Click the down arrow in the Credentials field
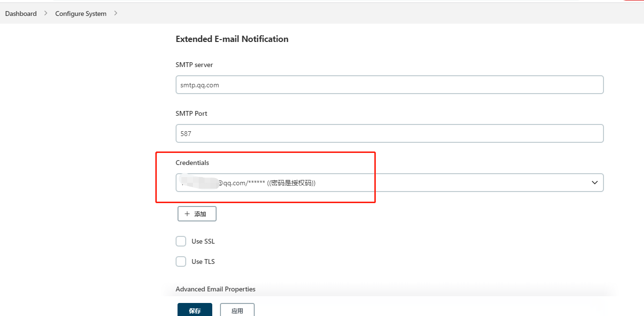The image size is (644, 316). click(x=595, y=183)
